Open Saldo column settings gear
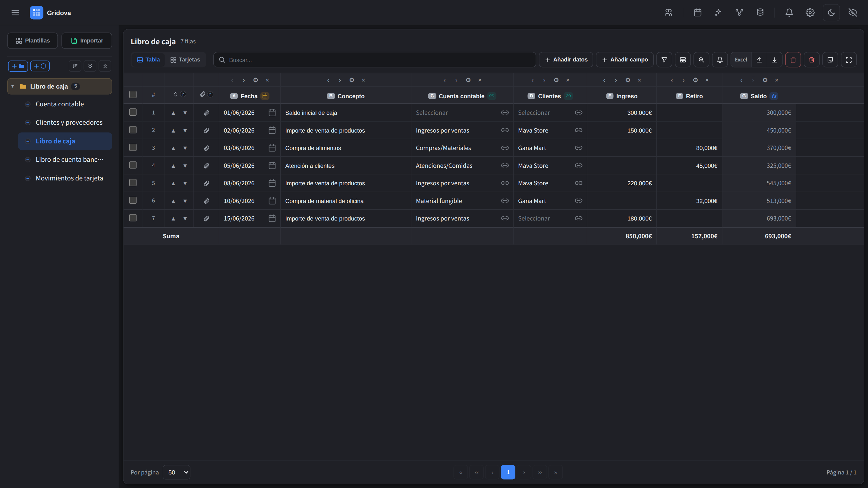This screenshot has height=488, width=868. click(765, 80)
